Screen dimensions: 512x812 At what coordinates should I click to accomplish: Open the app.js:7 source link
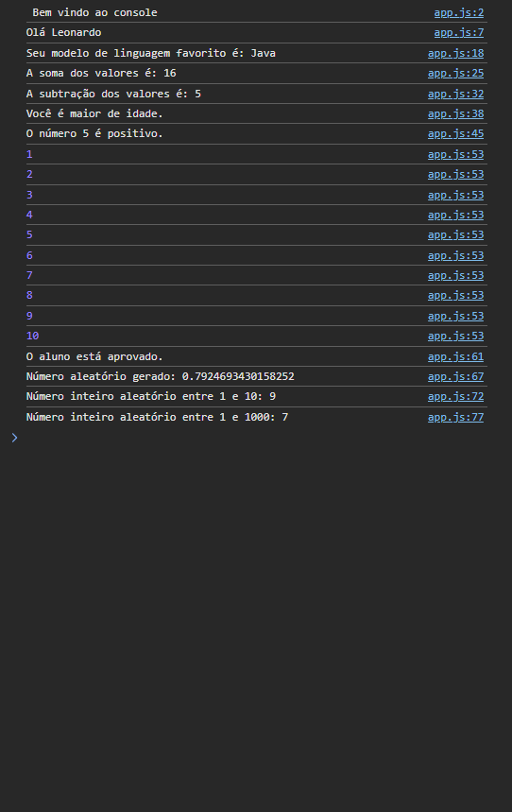point(459,33)
